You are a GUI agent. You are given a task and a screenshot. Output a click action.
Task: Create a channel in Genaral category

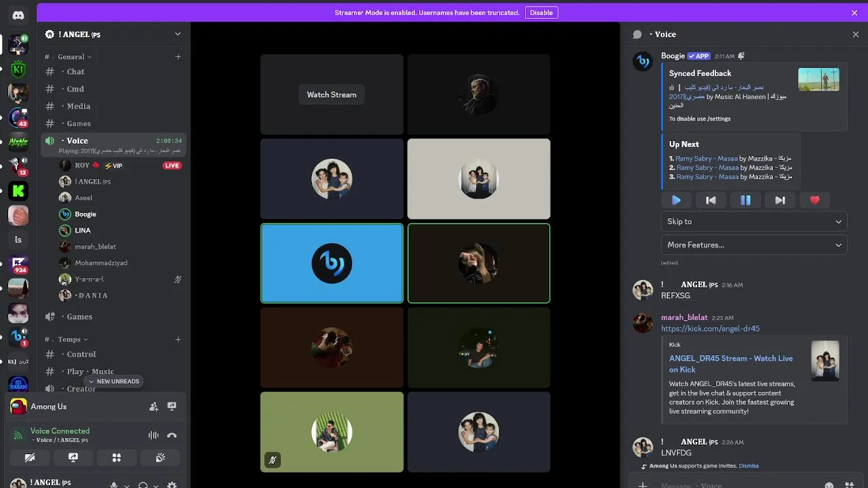(x=178, y=57)
